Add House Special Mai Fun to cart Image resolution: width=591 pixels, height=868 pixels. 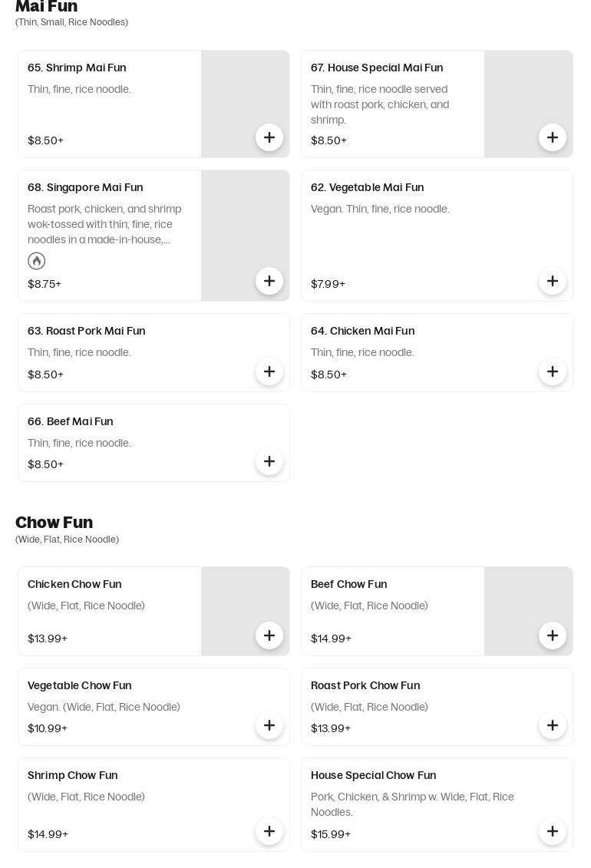(553, 137)
